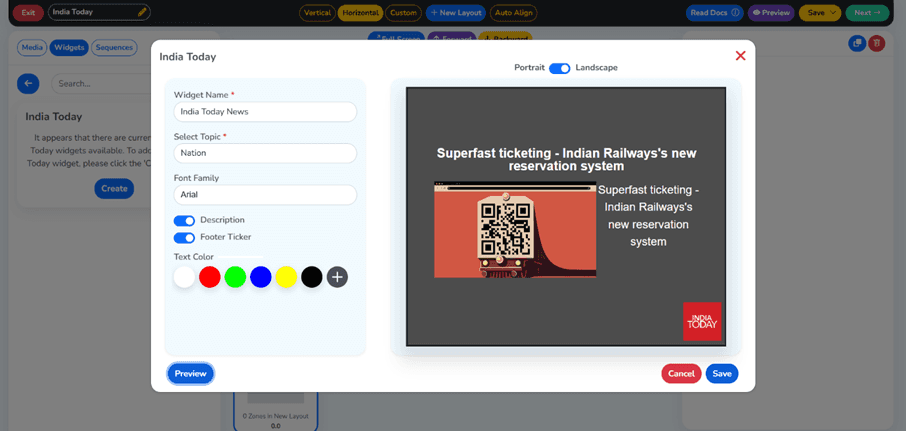Click the sidebar Search field
The image size is (906, 431).
101,84
